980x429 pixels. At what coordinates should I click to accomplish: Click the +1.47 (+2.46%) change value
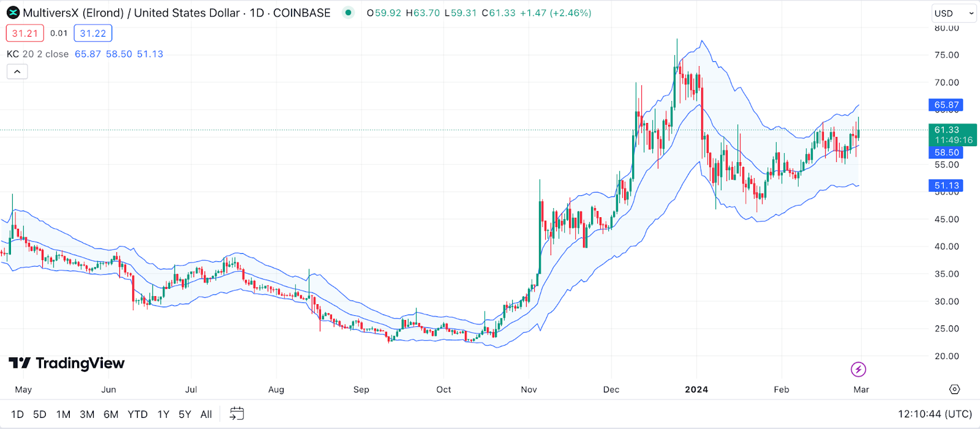coord(556,13)
